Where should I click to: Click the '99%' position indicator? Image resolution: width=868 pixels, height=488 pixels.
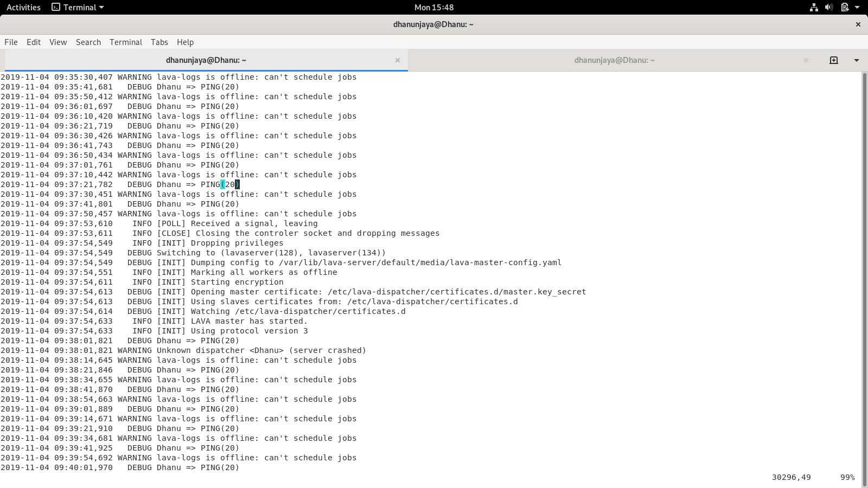point(847,477)
